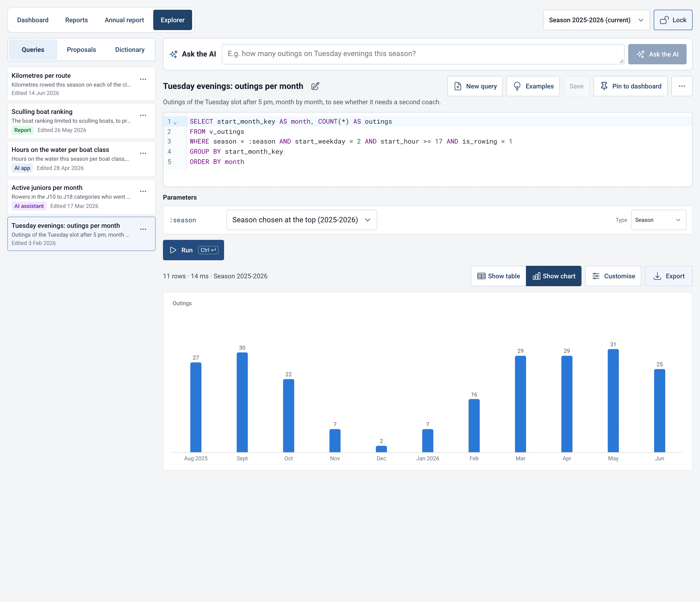700x602 pixels.
Task: Click the :season parameter name
Action: 183,220
